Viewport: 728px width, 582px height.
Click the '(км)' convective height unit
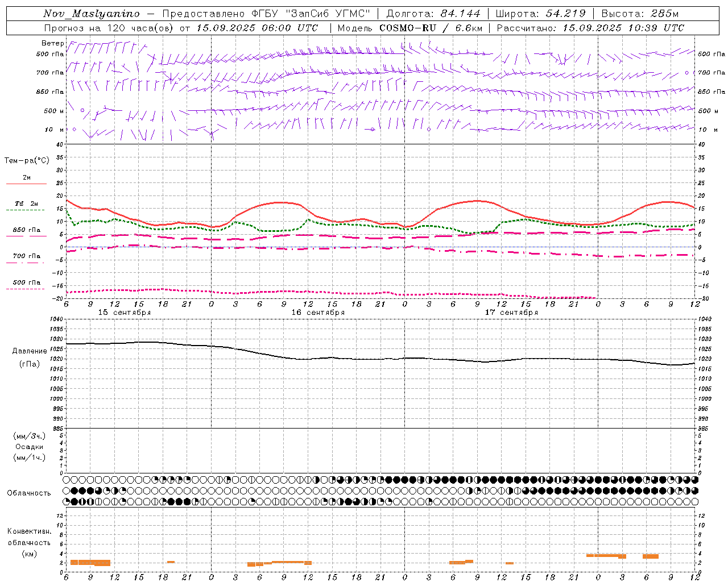(x=29, y=554)
